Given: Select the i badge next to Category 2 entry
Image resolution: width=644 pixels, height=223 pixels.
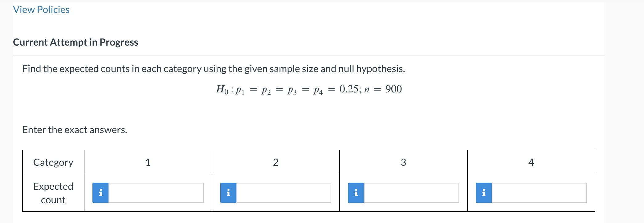Looking at the screenshot, I should [228, 193].
